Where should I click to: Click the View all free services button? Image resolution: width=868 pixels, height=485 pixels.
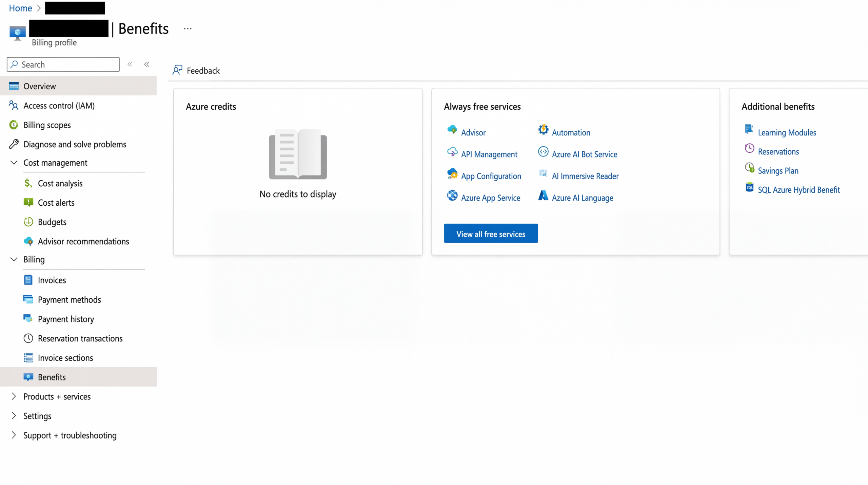491,234
